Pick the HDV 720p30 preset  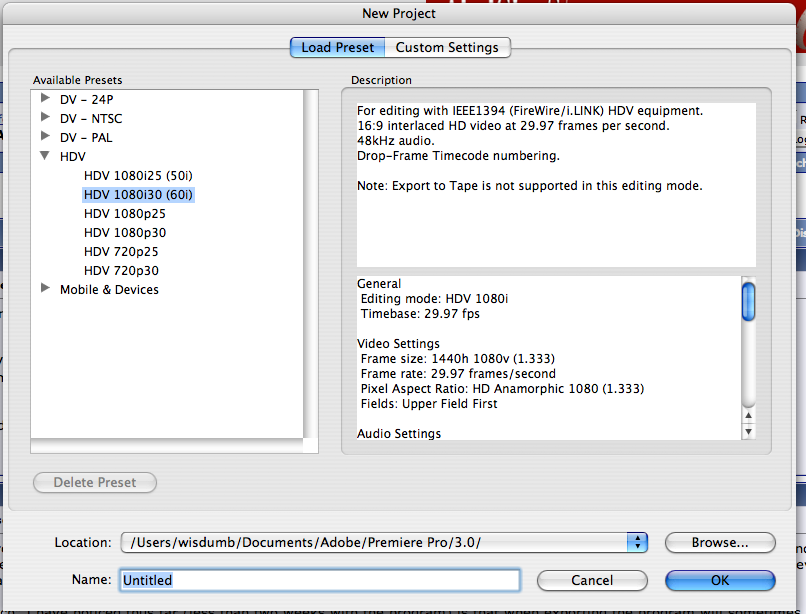click(x=121, y=271)
